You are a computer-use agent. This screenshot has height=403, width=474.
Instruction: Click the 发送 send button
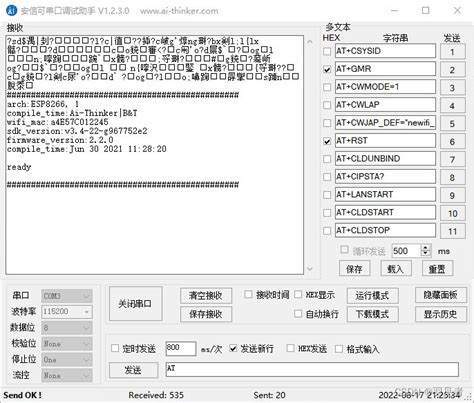click(133, 370)
